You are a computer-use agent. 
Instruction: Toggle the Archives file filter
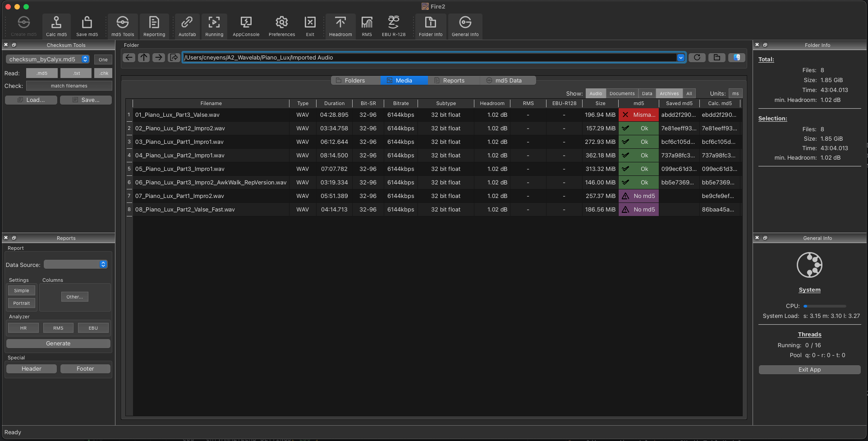[669, 93]
